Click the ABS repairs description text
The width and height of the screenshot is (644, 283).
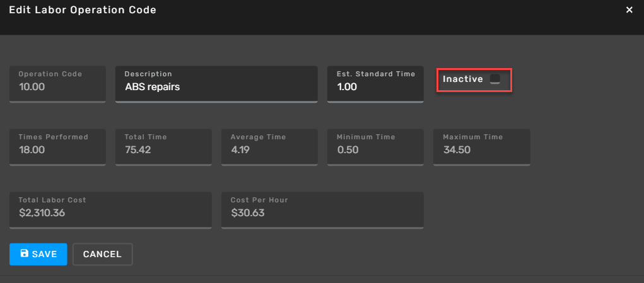(153, 87)
